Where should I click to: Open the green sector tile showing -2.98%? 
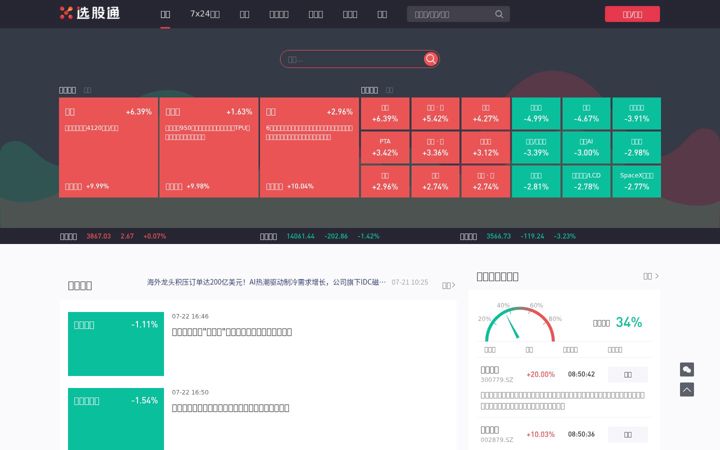pos(636,147)
